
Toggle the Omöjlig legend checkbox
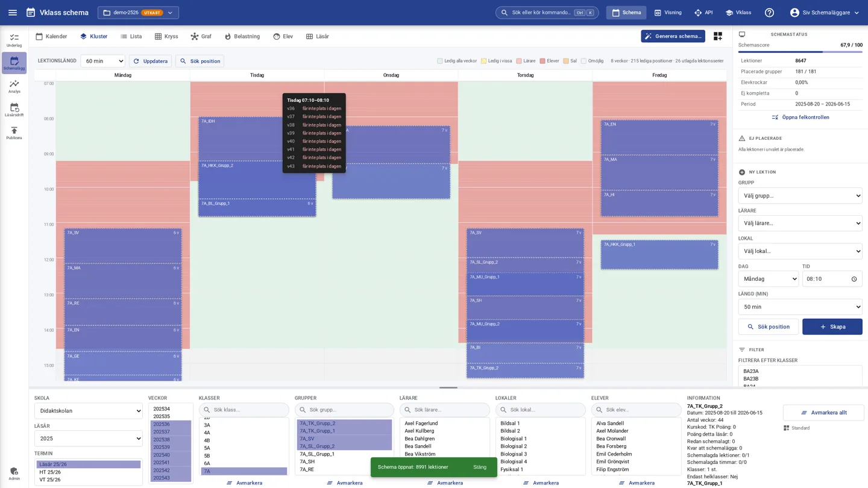point(583,61)
